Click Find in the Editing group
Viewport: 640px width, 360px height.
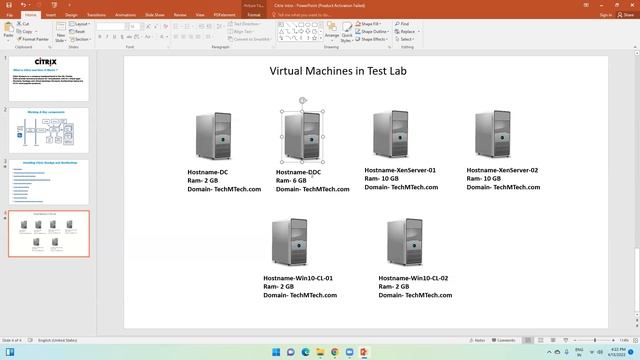point(402,24)
